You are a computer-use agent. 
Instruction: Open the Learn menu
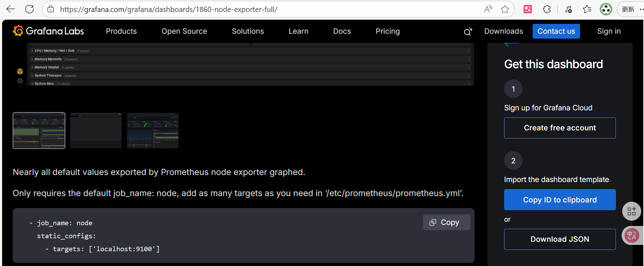point(299,31)
